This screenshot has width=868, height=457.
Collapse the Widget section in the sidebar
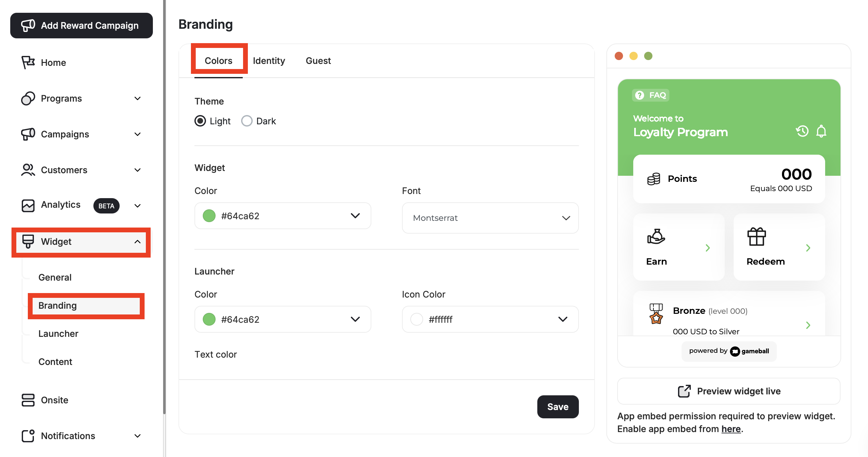(137, 242)
